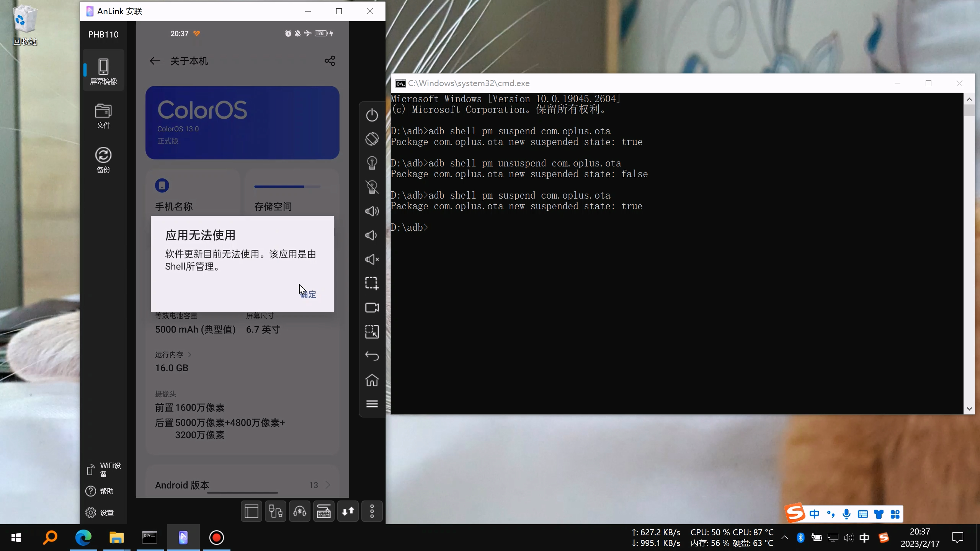Image resolution: width=980 pixels, height=551 pixels.
Task: Switch to cmd window via taskbar
Action: point(150,538)
